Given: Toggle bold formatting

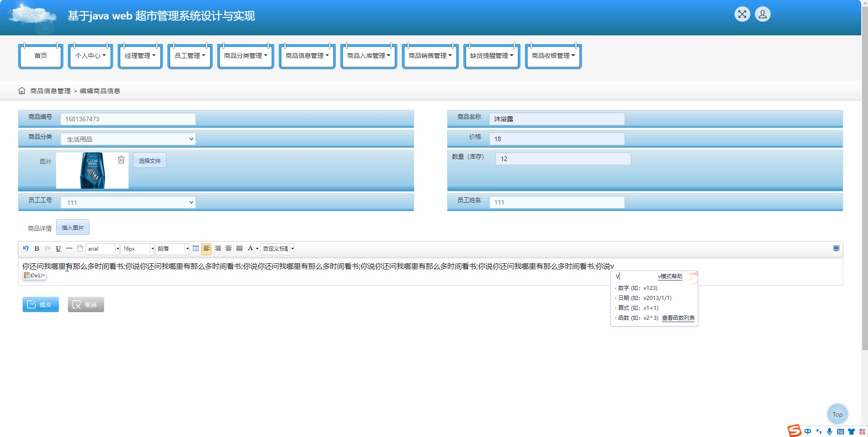Looking at the screenshot, I should [x=37, y=248].
